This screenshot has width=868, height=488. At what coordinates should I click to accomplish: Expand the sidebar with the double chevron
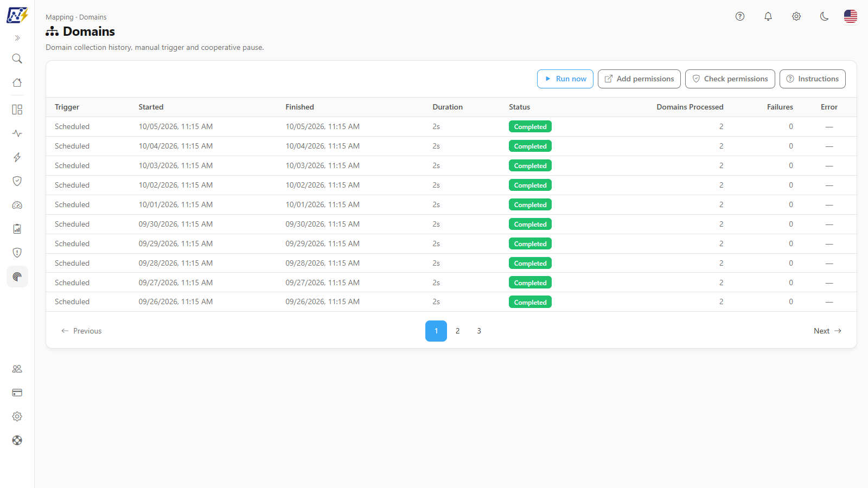pyautogui.click(x=17, y=38)
